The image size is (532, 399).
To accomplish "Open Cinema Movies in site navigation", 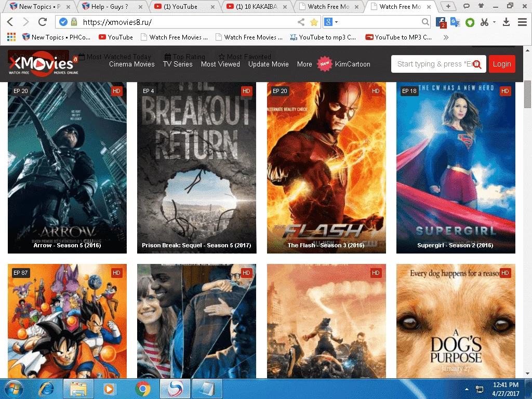I will [x=131, y=64].
